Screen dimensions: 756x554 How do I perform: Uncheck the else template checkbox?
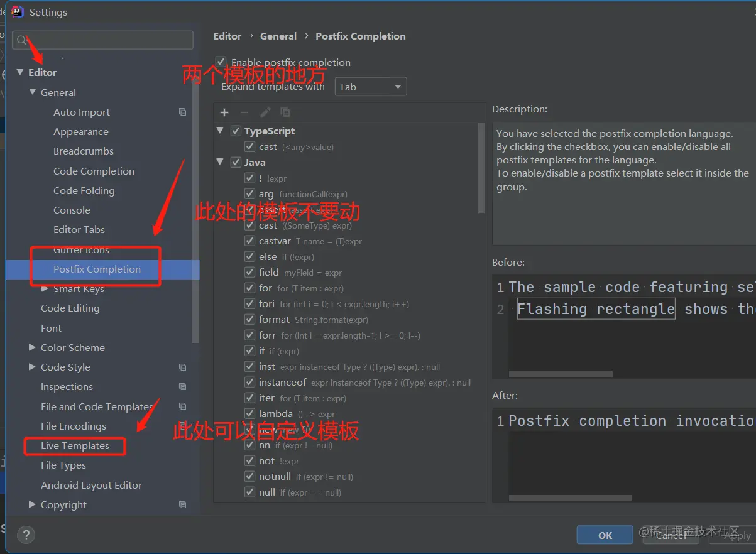(249, 256)
